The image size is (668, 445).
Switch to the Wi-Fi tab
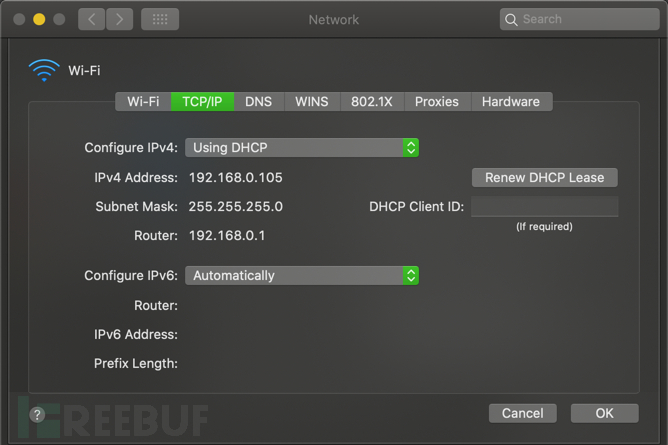143,101
